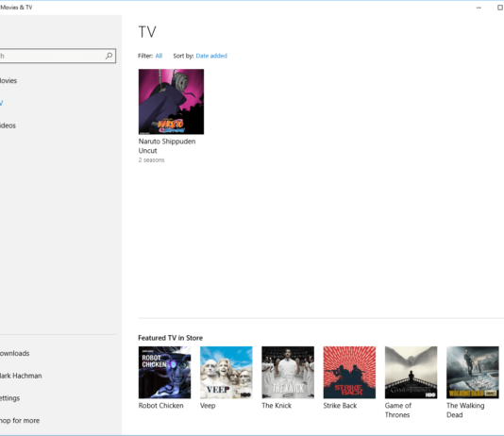The image size is (504, 436).
Task: Click The Knick title link
Action: (x=277, y=406)
